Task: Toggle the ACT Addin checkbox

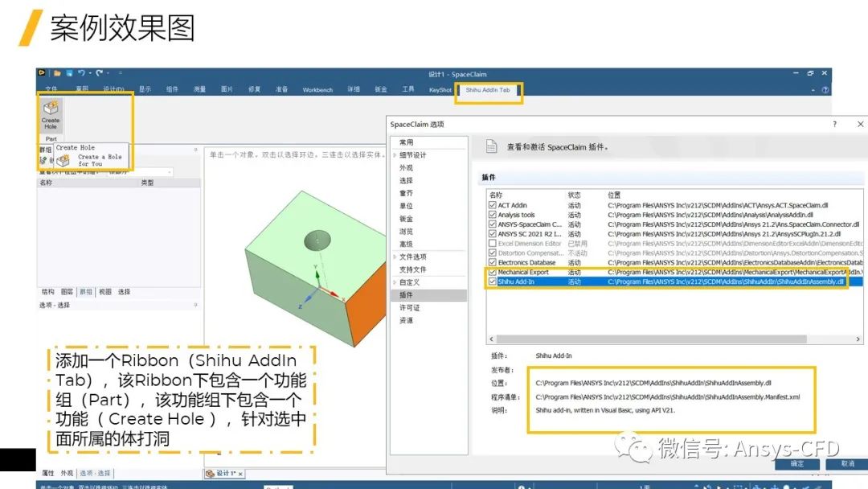Action: click(x=492, y=205)
